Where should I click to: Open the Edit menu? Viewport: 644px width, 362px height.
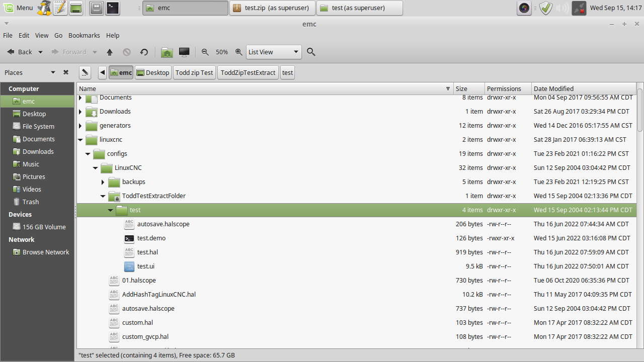click(24, 36)
